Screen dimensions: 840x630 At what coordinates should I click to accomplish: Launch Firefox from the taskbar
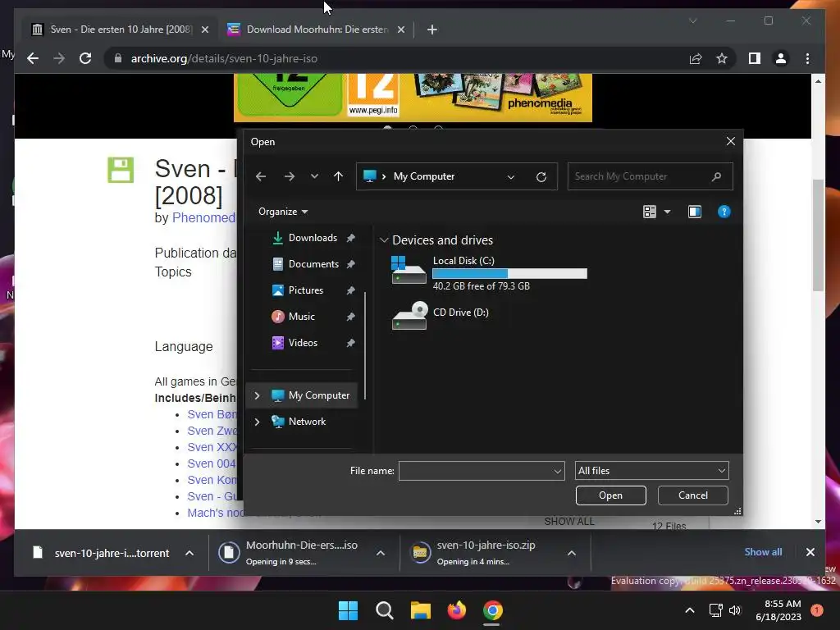[x=457, y=610]
